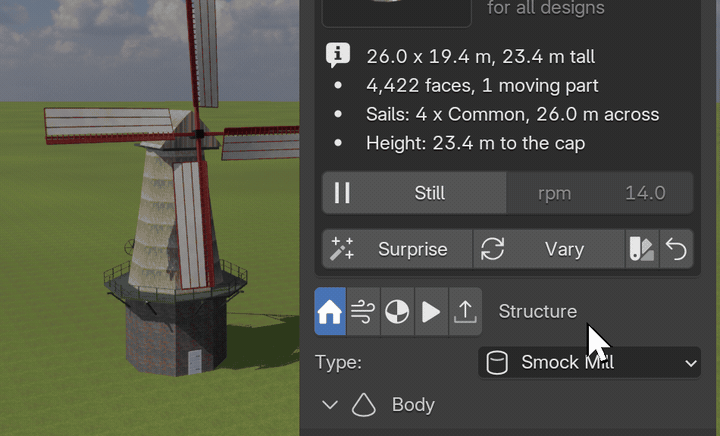Toggle the Still pause button

(x=414, y=193)
